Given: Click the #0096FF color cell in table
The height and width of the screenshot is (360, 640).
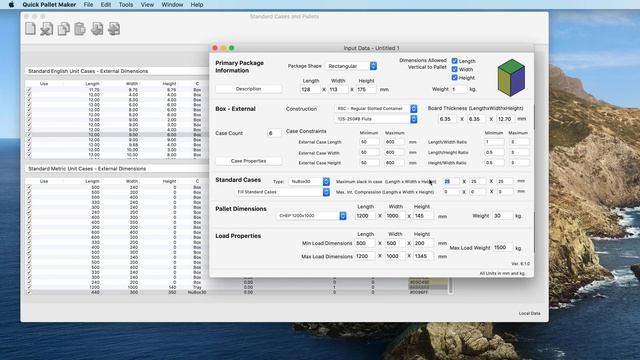Looking at the screenshot, I should (x=428, y=292).
